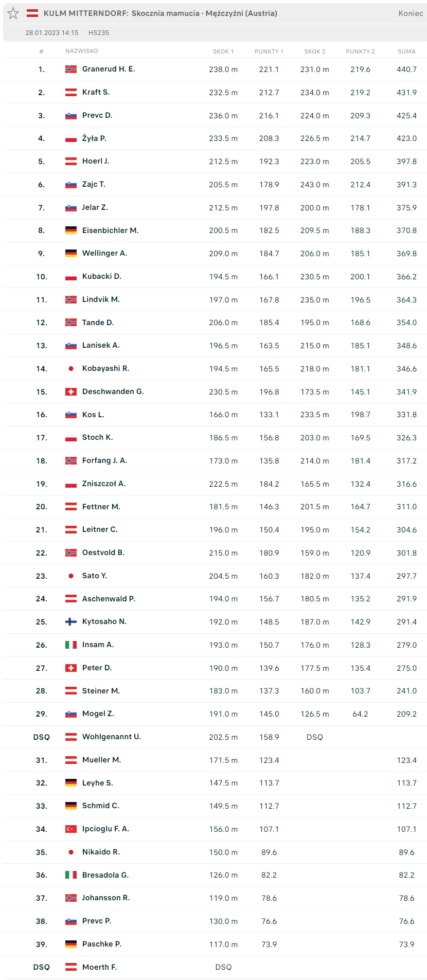Screen dimensions: 427x980
Task: Click the PUNKTY 2 column header
Action: click(360, 51)
